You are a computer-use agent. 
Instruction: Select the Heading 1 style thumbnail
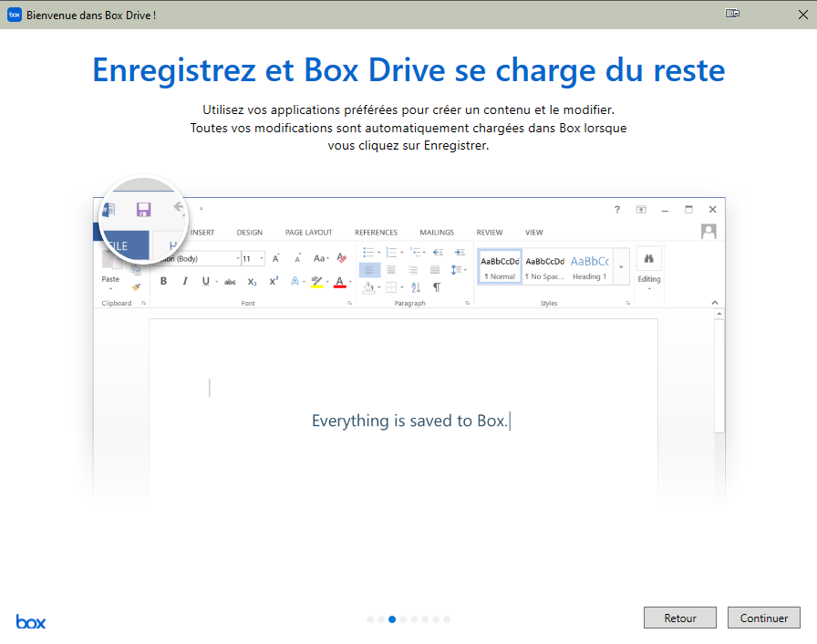click(x=590, y=266)
